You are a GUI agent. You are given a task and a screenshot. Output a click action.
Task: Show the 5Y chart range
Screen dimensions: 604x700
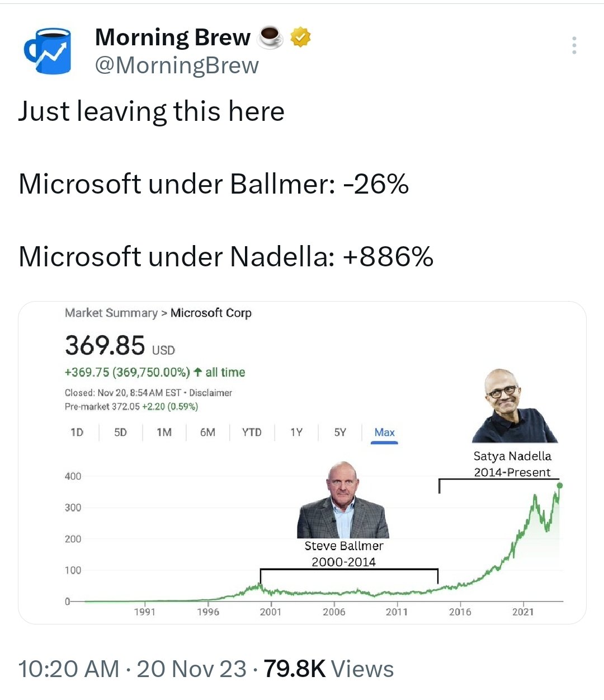(x=340, y=433)
